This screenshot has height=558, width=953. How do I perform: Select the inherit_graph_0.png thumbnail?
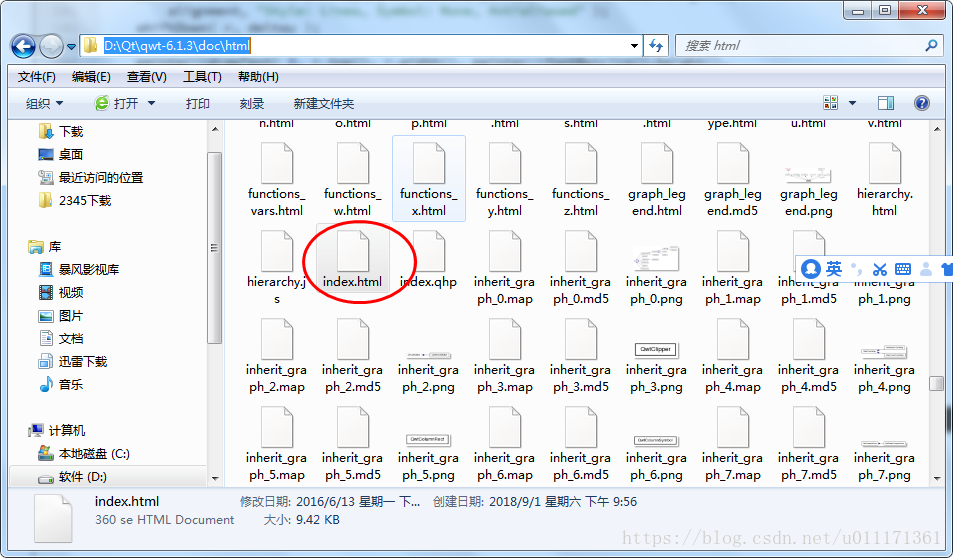point(656,259)
